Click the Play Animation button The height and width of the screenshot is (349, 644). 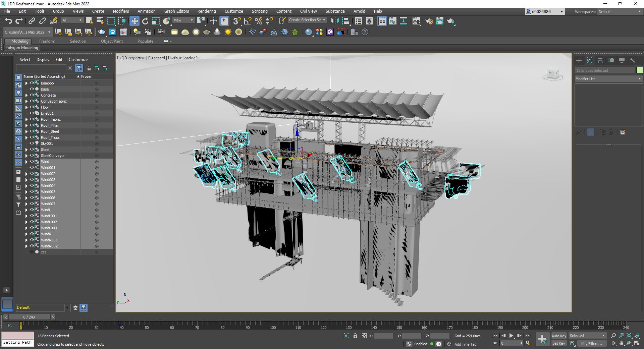[511, 336]
